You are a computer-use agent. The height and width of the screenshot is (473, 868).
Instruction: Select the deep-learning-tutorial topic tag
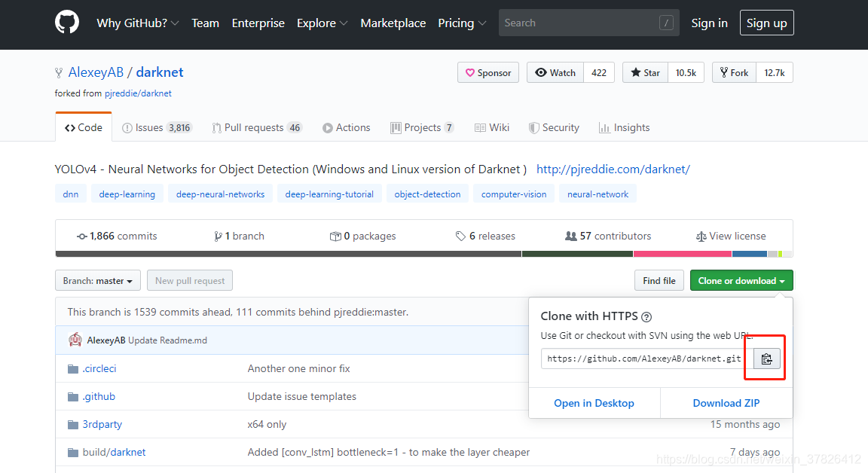pyautogui.click(x=329, y=194)
